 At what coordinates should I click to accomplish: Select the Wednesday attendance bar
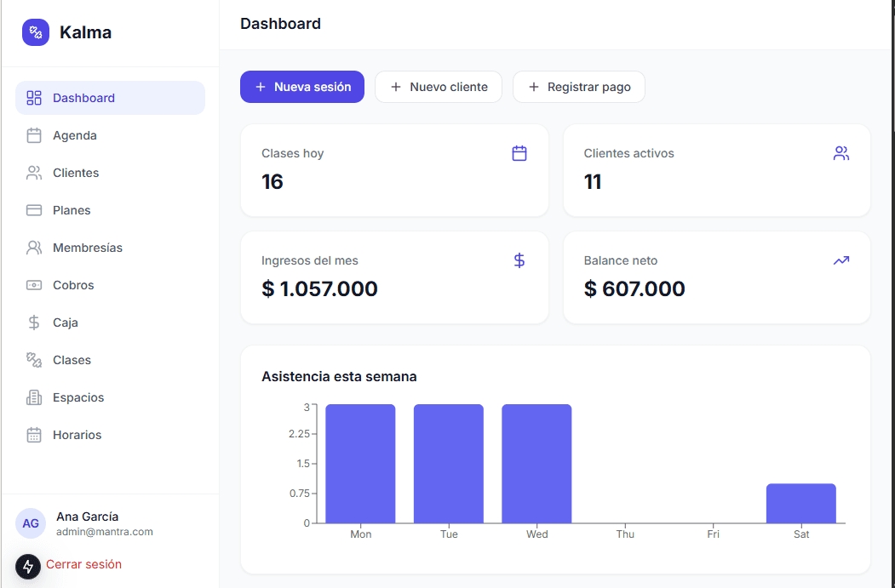[536, 464]
